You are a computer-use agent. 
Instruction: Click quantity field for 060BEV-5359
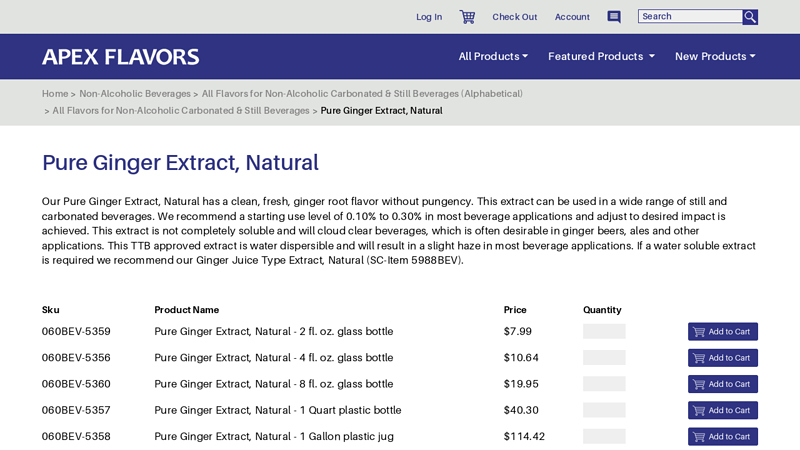604,332
